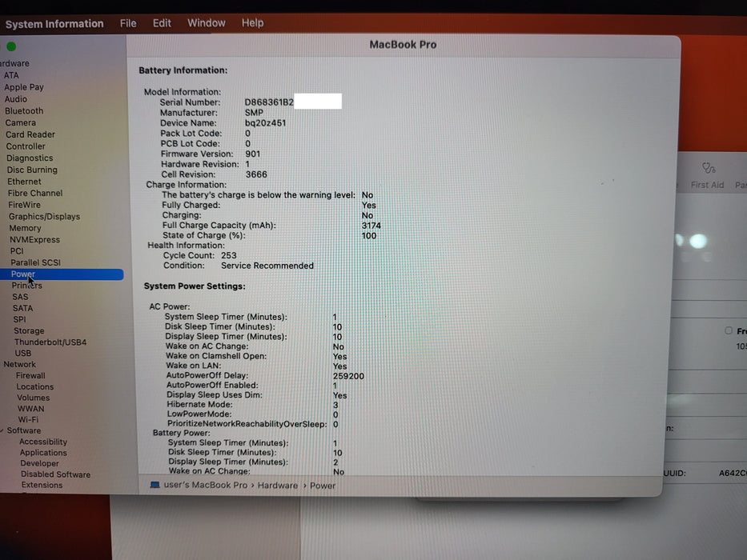Image resolution: width=747 pixels, height=560 pixels.
Task: Click the Cycle Count value 253
Action: pyautogui.click(x=229, y=256)
